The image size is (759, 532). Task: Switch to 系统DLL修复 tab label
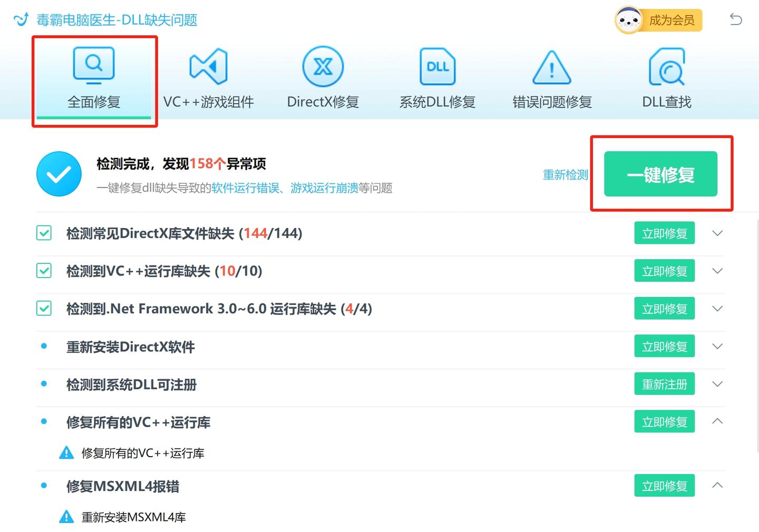[437, 102]
